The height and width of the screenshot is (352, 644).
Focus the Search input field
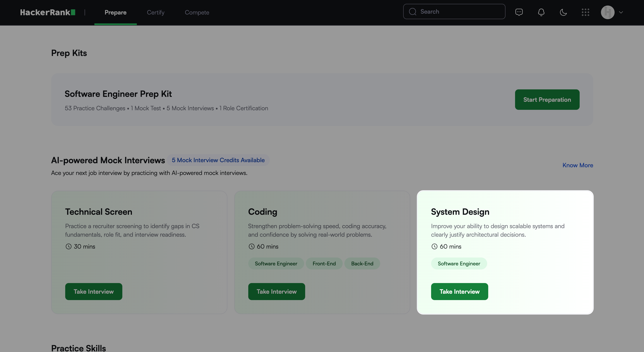[460, 11]
